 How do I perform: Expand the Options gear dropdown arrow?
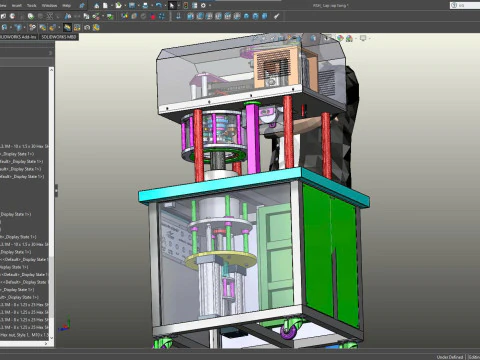click(209, 6)
